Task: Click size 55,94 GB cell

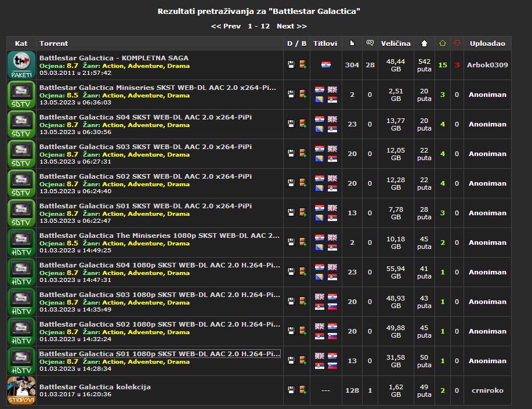Action: pos(396,272)
